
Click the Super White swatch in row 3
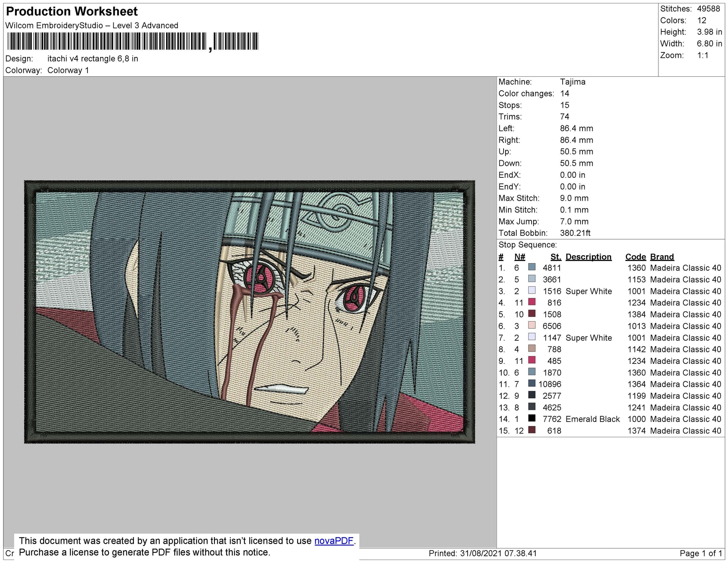click(x=532, y=290)
